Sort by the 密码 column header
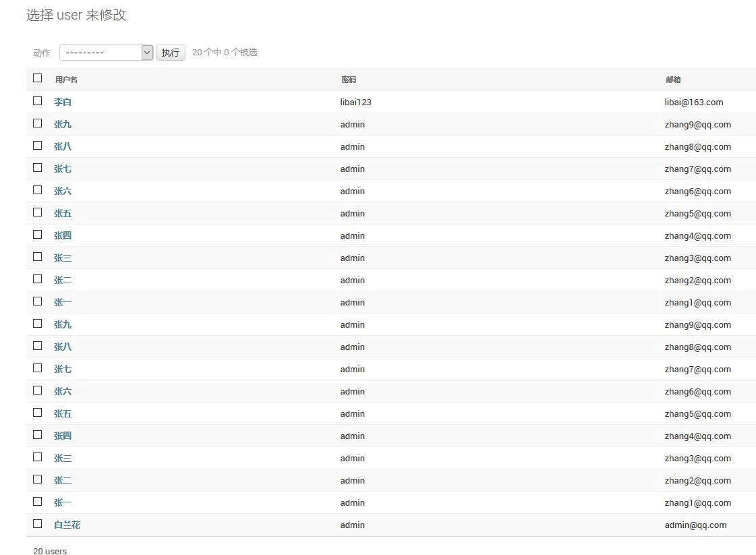 coord(349,80)
